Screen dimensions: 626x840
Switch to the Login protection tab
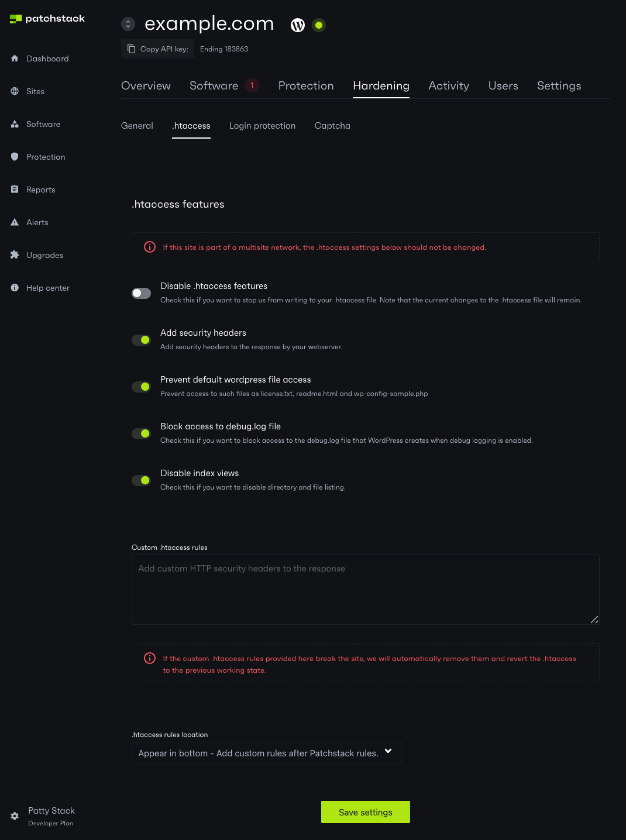click(262, 126)
